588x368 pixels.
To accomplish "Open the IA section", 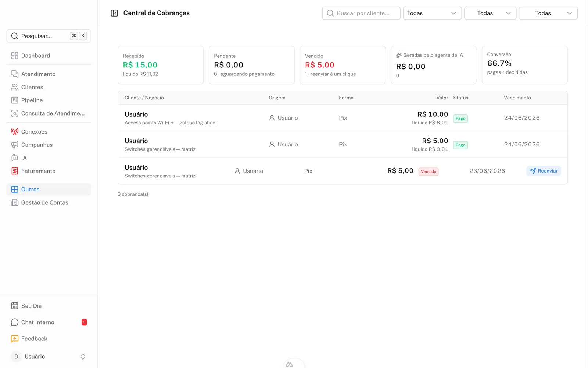I will point(49,158).
